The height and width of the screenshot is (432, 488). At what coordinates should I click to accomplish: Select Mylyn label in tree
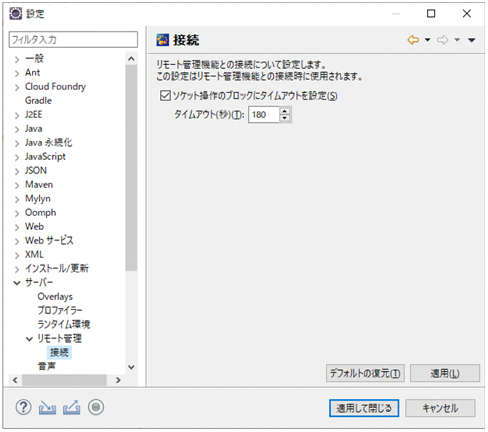coord(38,199)
